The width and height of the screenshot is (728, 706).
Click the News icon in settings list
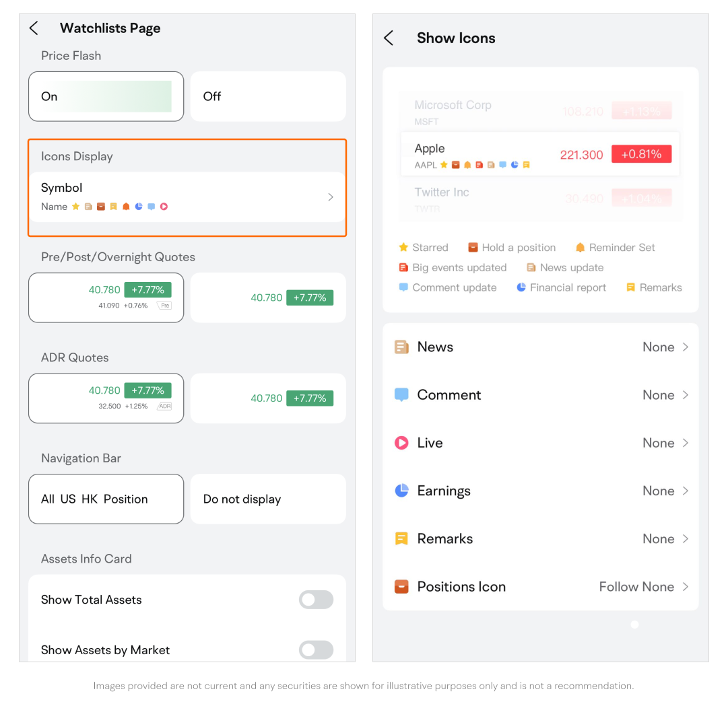pos(401,347)
